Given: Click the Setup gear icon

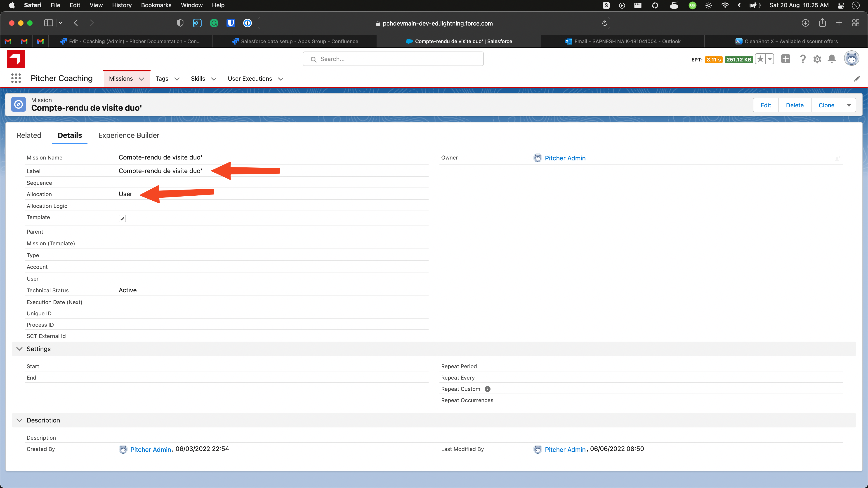Looking at the screenshot, I should point(817,59).
